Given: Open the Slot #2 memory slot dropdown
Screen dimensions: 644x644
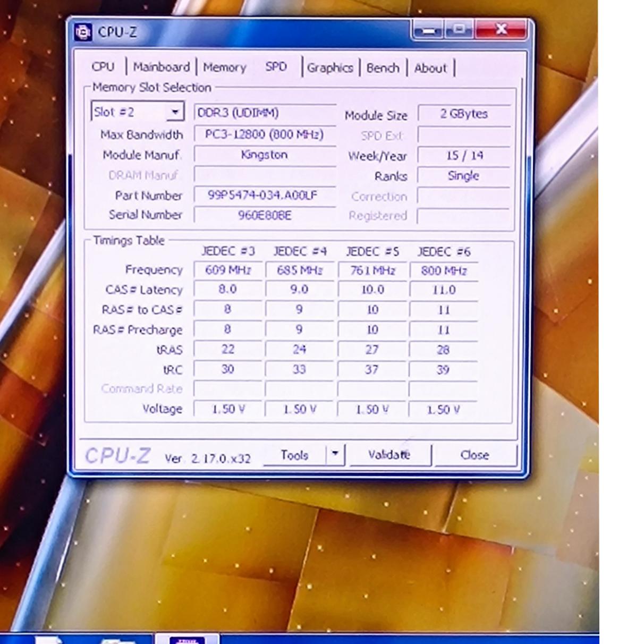Looking at the screenshot, I should coord(174,112).
